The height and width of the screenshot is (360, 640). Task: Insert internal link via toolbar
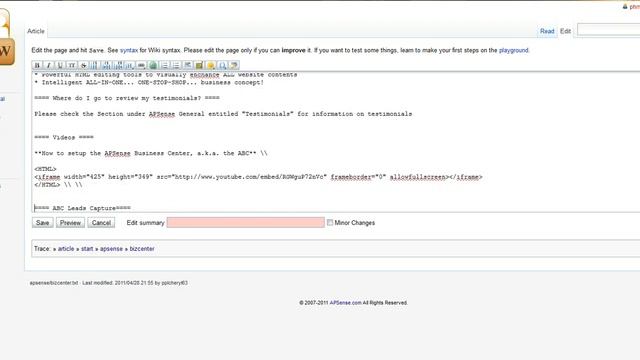(x=141, y=65)
